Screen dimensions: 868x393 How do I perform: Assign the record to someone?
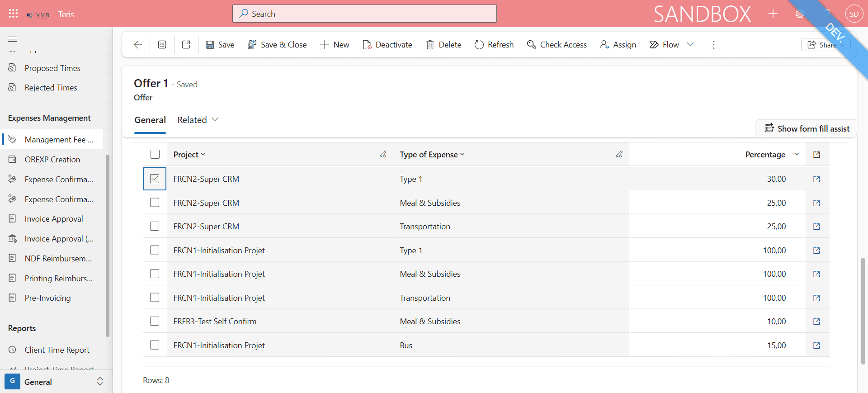pos(618,45)
